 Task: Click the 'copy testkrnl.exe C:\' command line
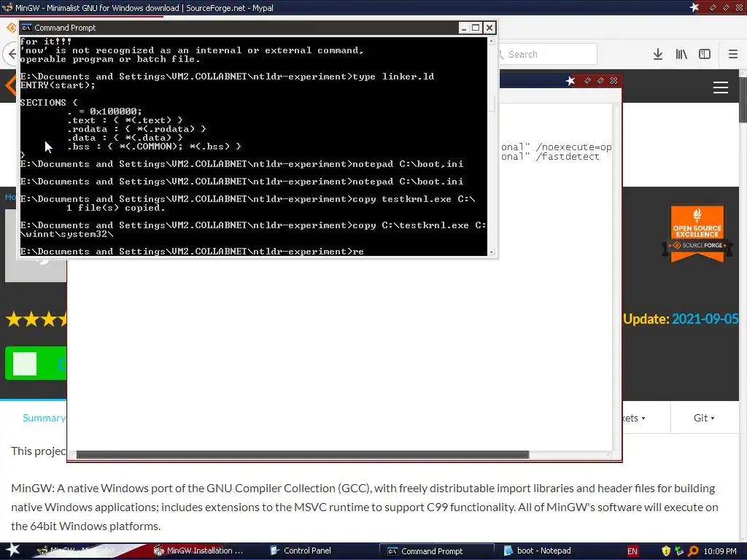414,199
